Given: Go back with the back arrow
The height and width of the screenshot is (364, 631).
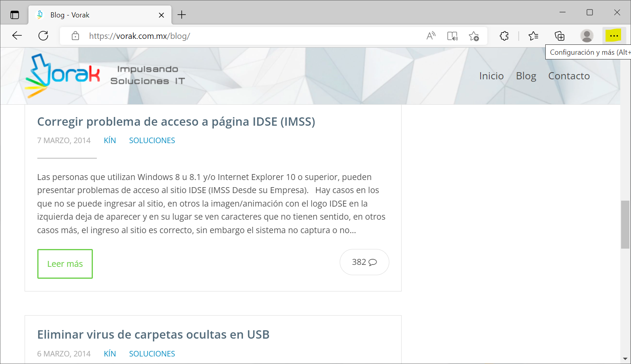Looking at the screenshot, I should [17, 36].
